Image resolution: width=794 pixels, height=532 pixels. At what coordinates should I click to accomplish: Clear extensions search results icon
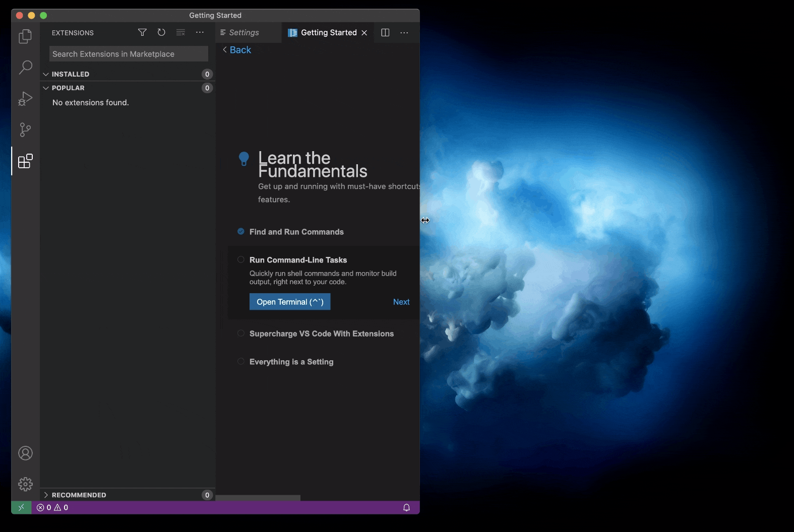[180, 32]
